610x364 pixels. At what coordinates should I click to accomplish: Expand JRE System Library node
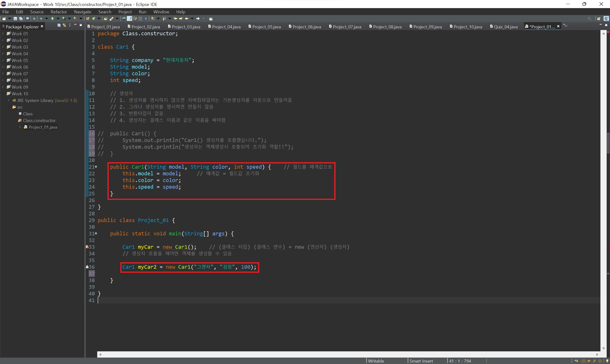tap(9, 100)
